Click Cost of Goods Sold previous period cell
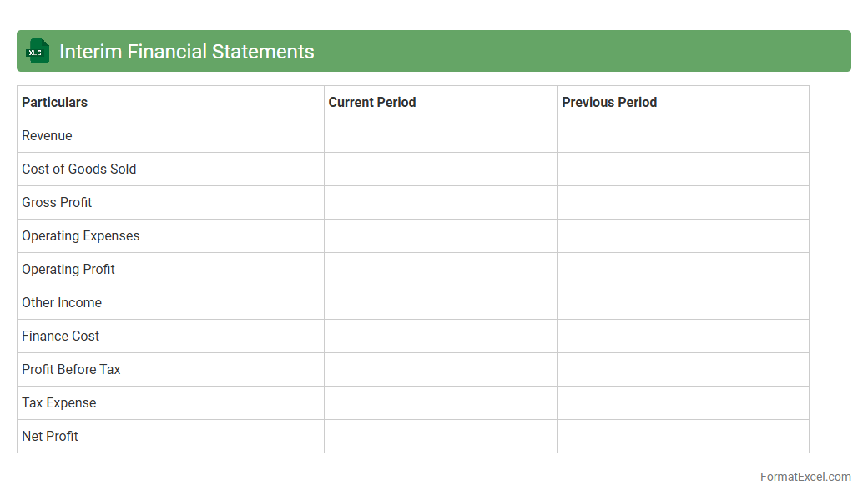The image size is (868, 501). pyautogui.click(x=682, y=170)
